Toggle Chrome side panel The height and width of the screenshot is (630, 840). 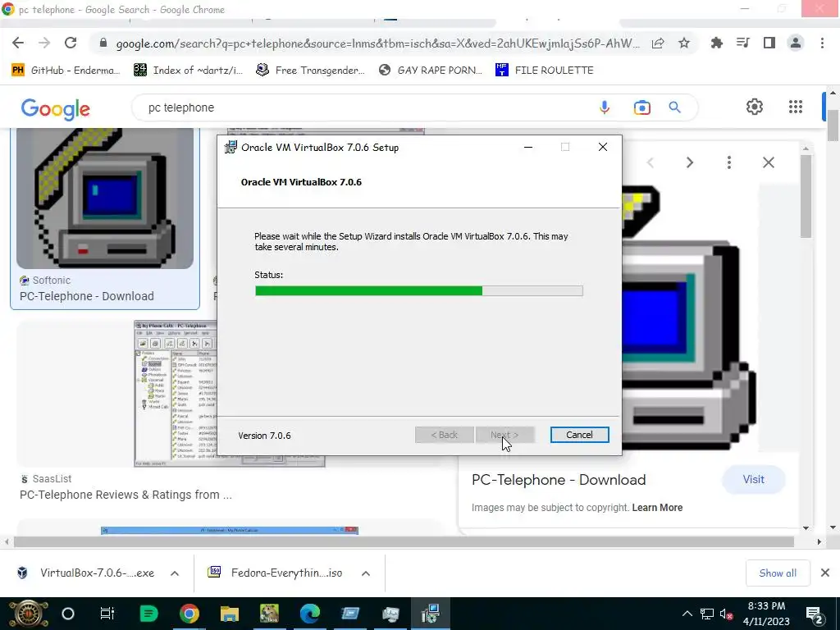769,43
